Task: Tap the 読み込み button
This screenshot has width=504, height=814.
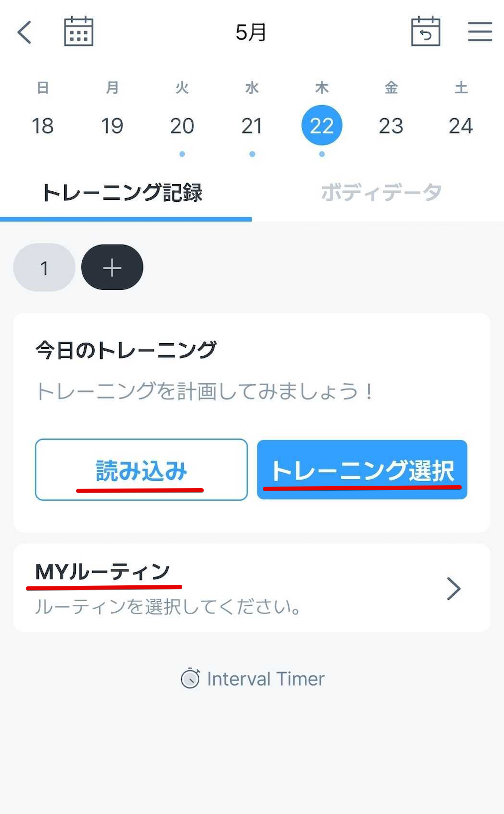Action: coord(141,469)
